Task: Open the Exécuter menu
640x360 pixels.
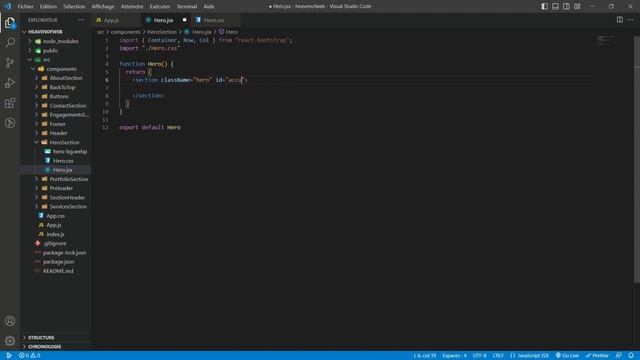Action: point(160,6)
